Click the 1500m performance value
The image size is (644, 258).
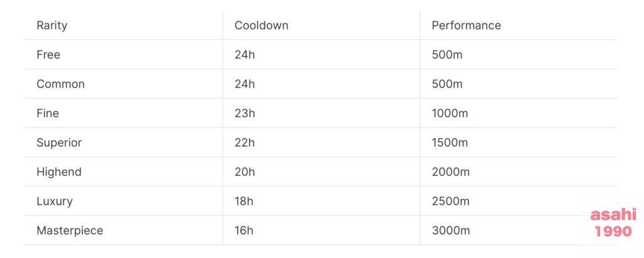click(x=450, y=143)
